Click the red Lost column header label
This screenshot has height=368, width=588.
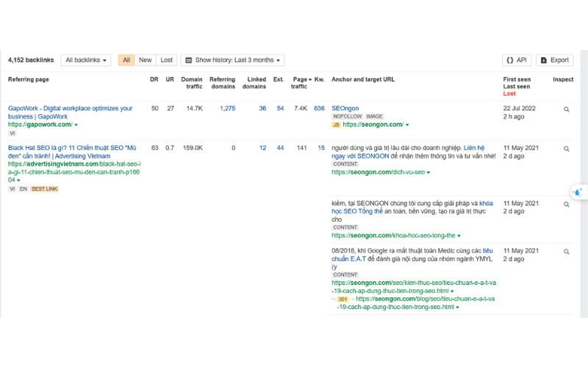pyautogui.click(x=509, y=93)
